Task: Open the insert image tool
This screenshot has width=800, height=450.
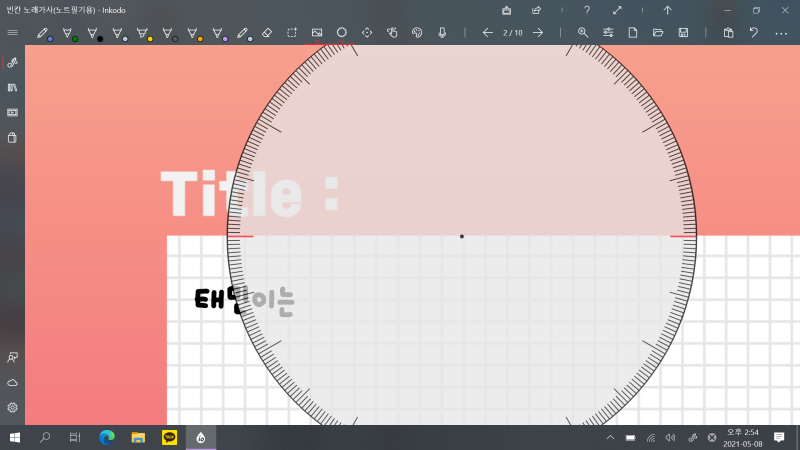Action: click(x=317, y=33)
